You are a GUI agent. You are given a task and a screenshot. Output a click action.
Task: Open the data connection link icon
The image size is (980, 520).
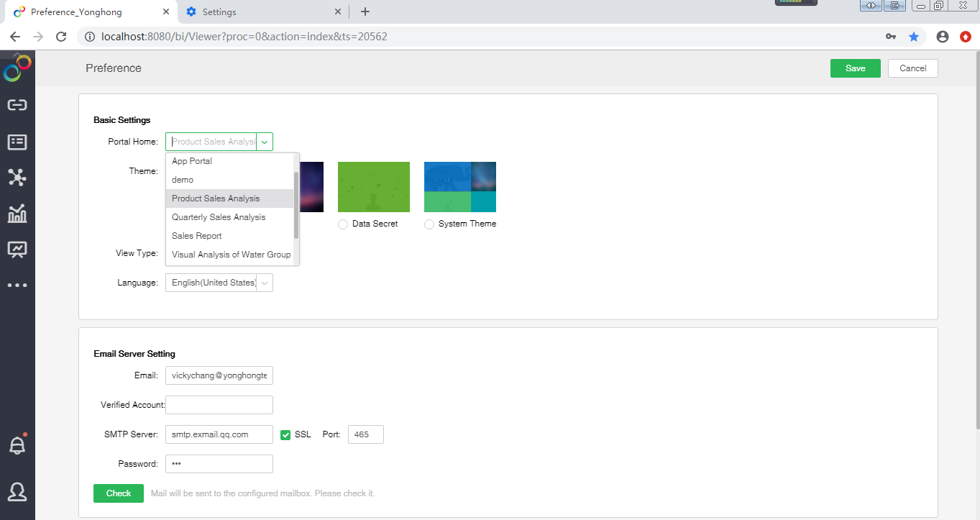(17, 105)
